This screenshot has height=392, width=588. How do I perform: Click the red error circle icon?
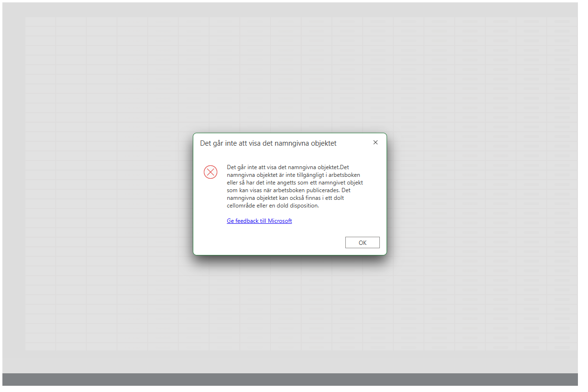[x=211, y=172]
